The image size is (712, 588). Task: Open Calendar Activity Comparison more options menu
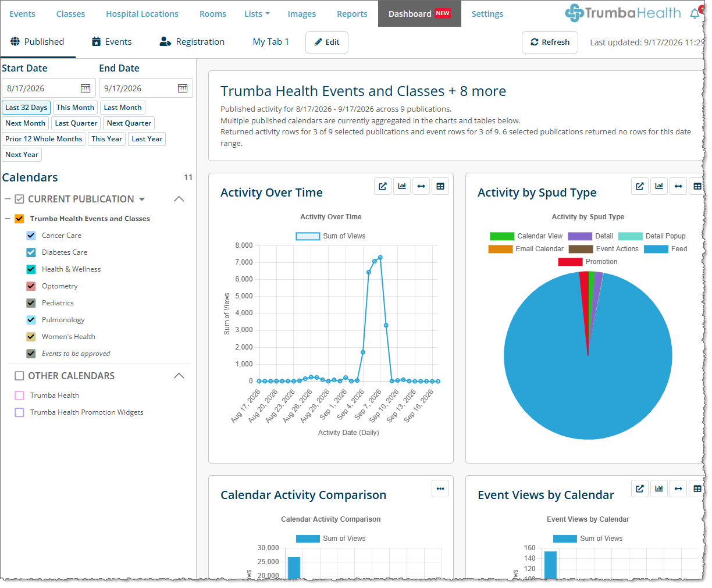click(440, 489)
